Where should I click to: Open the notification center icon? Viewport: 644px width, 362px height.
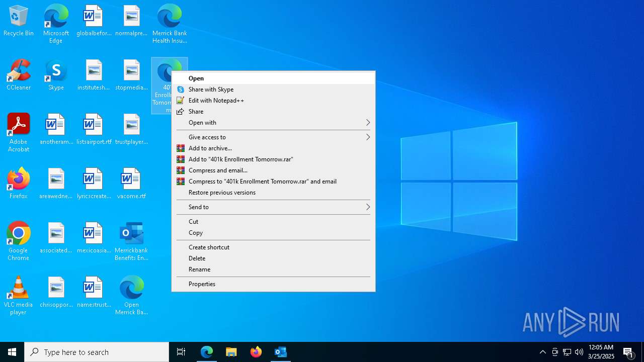coord(628,352)
